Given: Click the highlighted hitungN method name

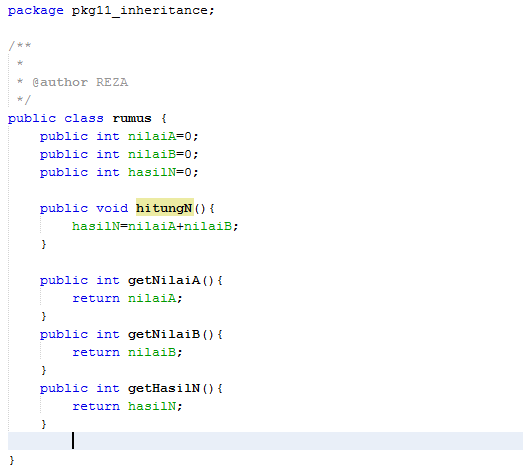Looking at the screenshot, I should pos(164,208).
